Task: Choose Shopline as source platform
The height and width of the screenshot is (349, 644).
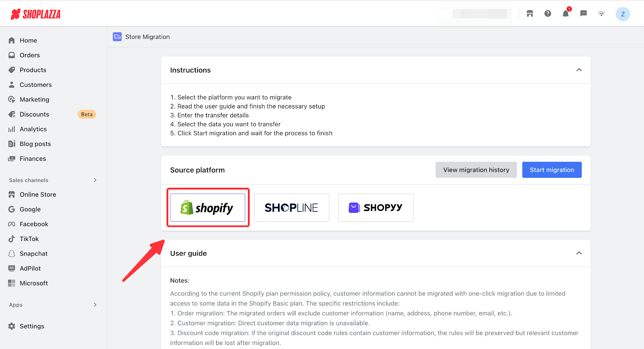Action: pos(291,208)
